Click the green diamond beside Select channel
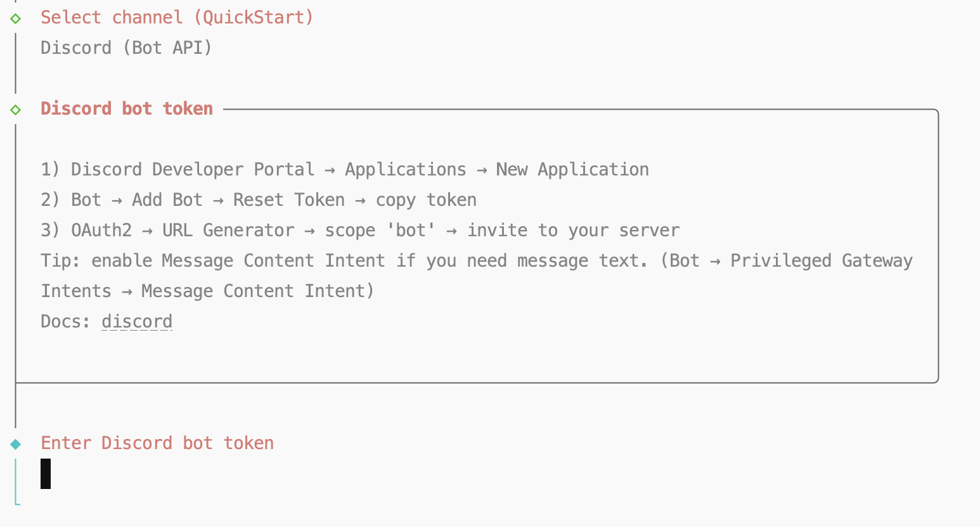980x527 pixels. (16, 19)
